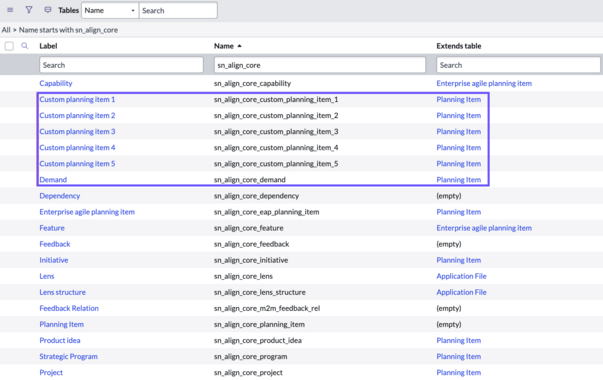
Task: Open Custom planning item 1
Action: pyautogui.click(x=77, y=99)
